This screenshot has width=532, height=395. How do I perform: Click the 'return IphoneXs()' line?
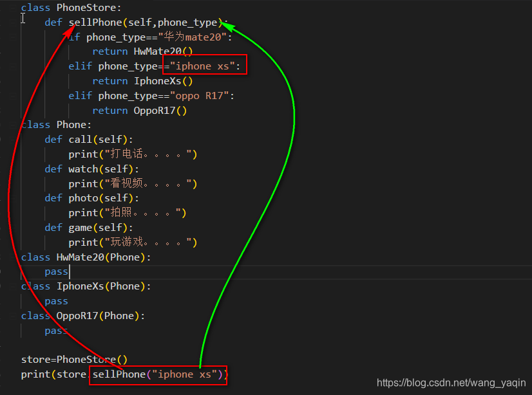[x=142, y=81]
